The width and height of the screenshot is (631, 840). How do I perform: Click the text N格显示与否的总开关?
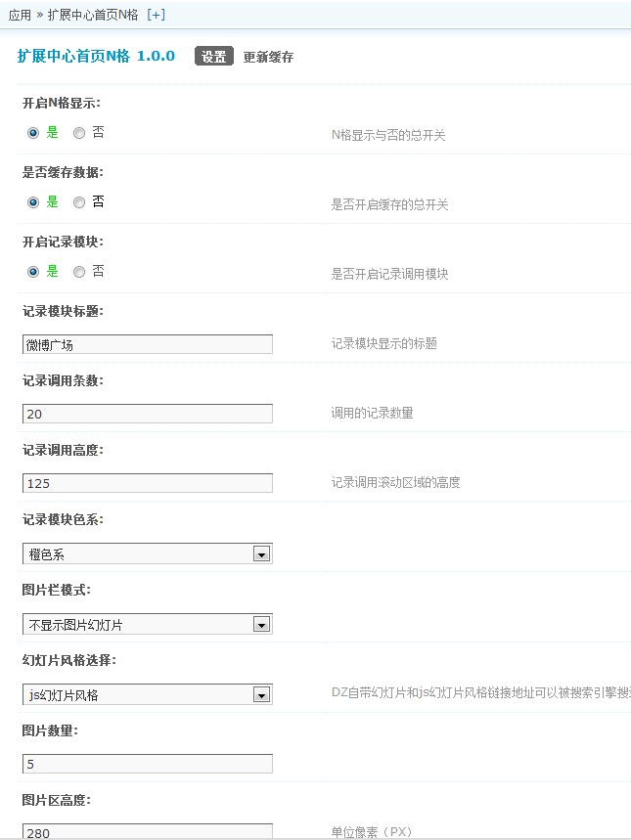[388, 135]
